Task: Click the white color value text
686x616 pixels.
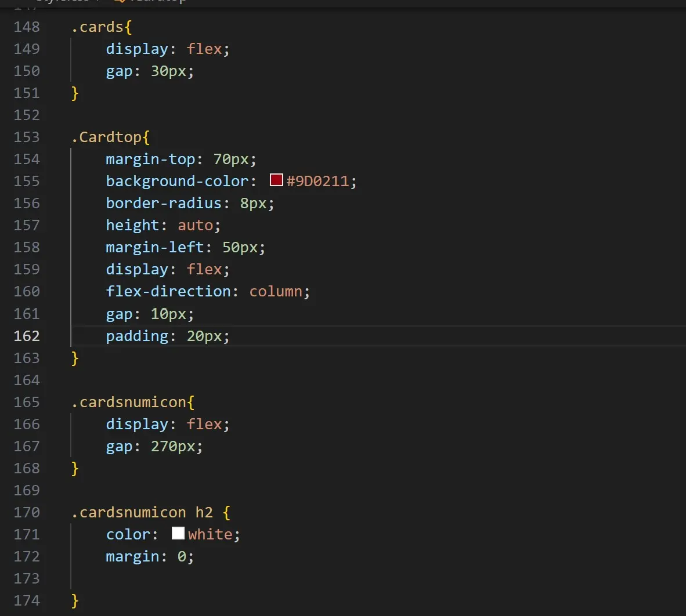Action: (x=210, y=535)
